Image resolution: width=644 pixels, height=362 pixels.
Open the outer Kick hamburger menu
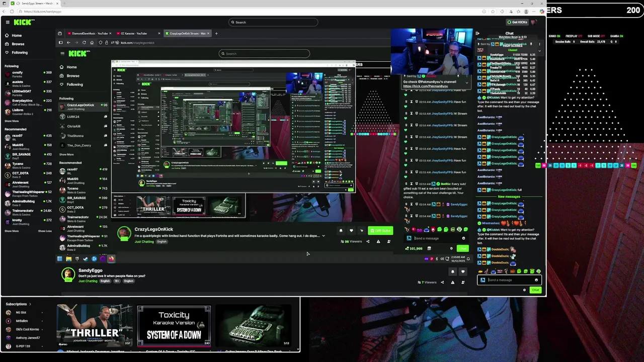8,22
